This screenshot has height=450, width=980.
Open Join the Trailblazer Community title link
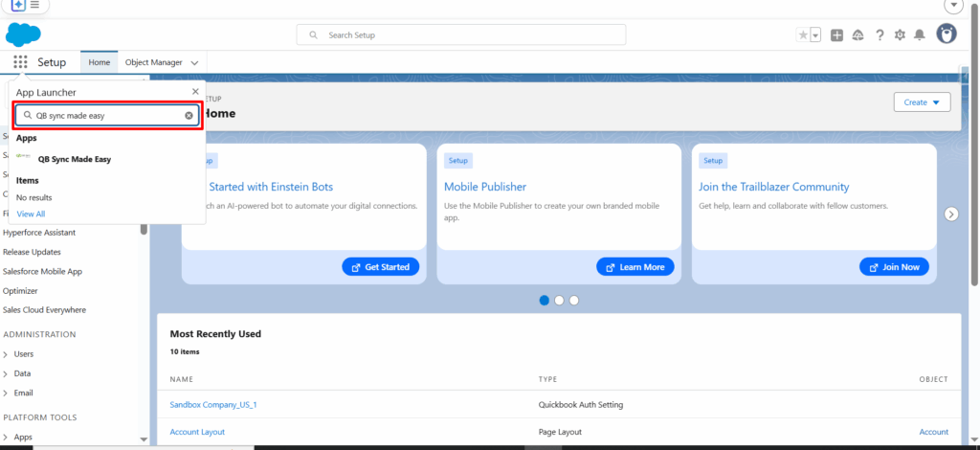coord(773,187)
